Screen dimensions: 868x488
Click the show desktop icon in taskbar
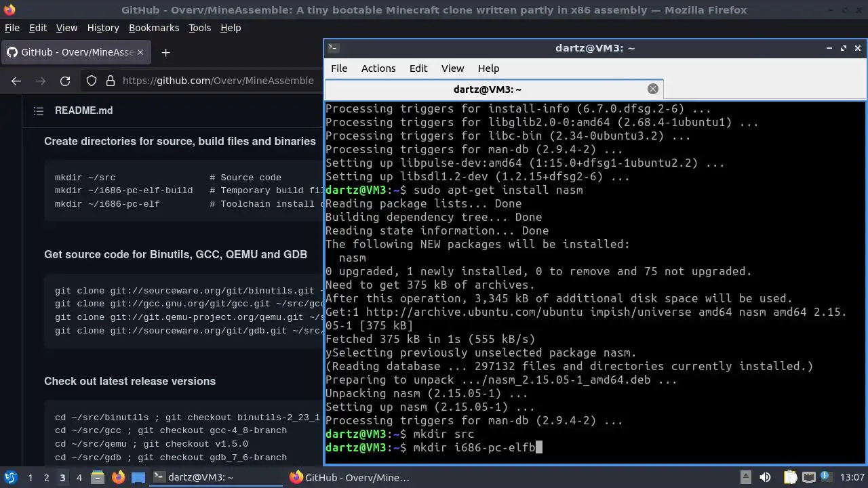[138, 477]
